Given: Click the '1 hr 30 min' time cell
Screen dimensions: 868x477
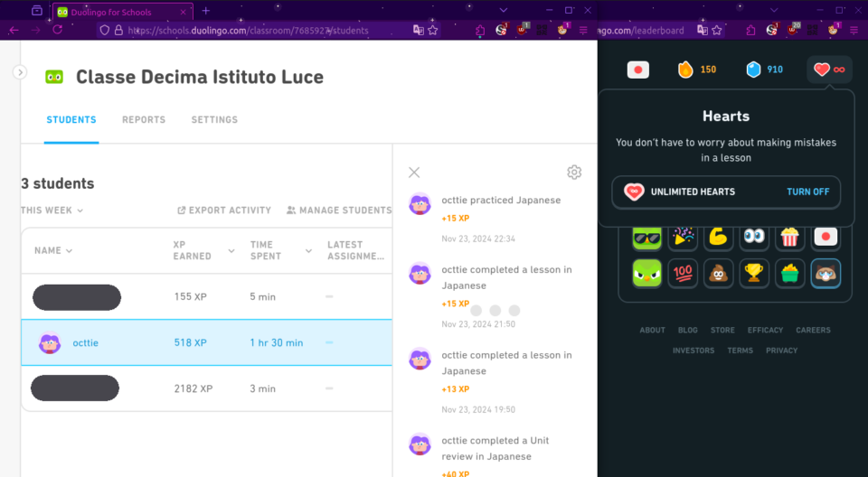Looking at the screenshot, I should click(x=277, y=343).
